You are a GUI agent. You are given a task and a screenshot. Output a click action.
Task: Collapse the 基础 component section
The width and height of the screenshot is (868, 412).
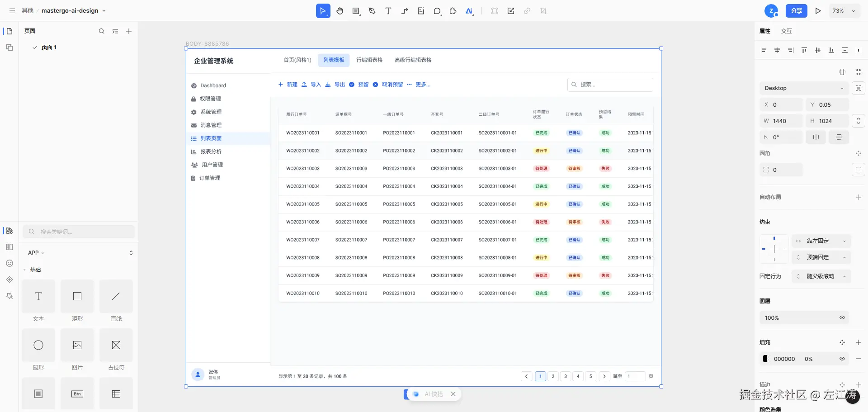click(x=24, y=270)
